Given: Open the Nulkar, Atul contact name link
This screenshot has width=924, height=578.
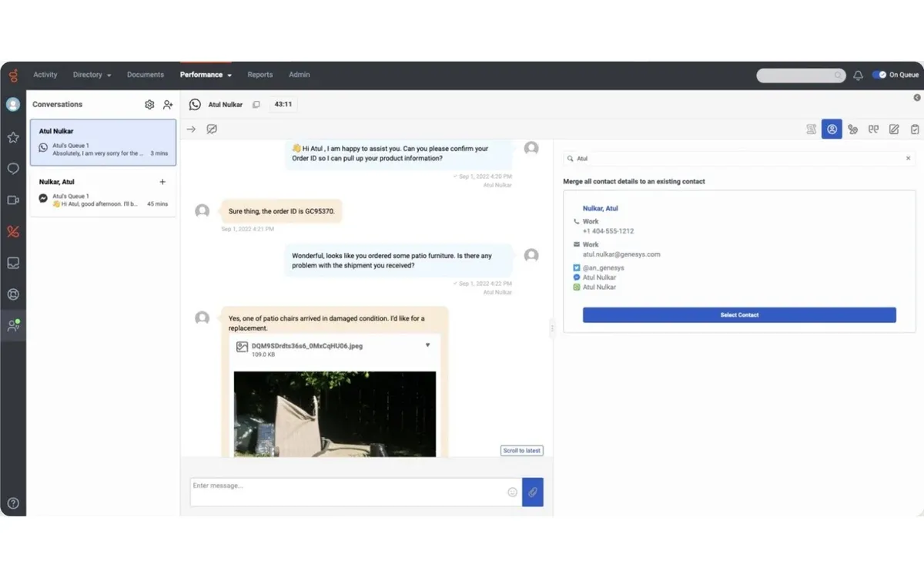Looking at the screenshot, I should coord(601,208).
